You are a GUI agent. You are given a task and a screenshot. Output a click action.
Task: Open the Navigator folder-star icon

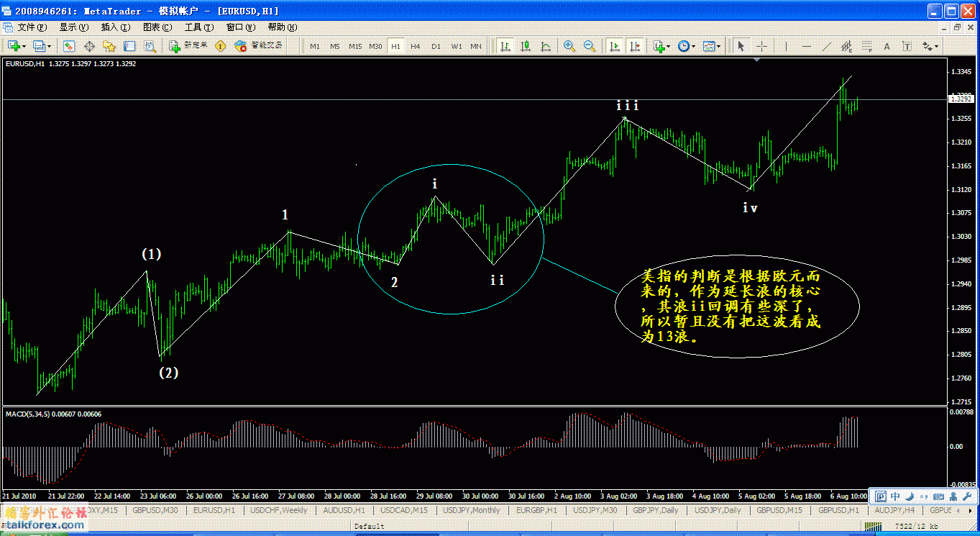coord(109,46)
